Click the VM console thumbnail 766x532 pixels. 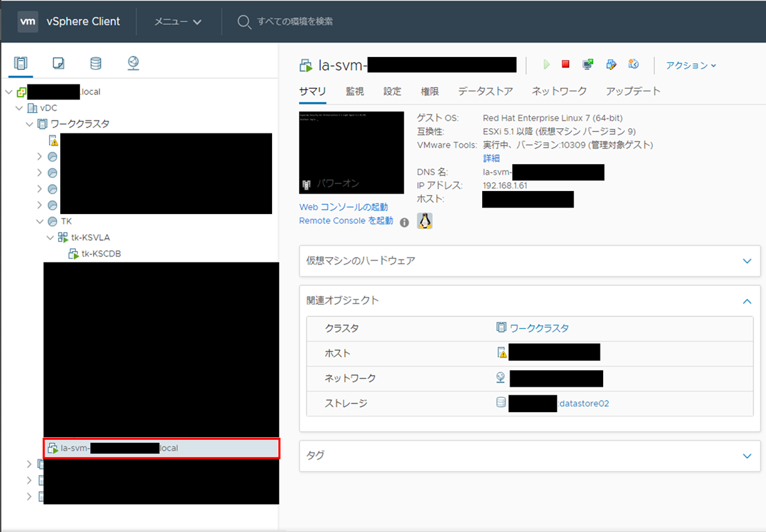351,152
